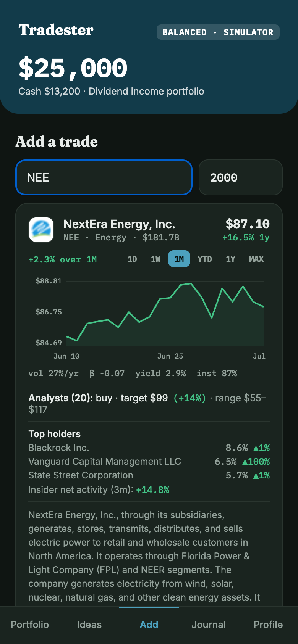This screenshot has width=298, height=644.
Task: Open the Journal tab
Action: tap(209, 625)
